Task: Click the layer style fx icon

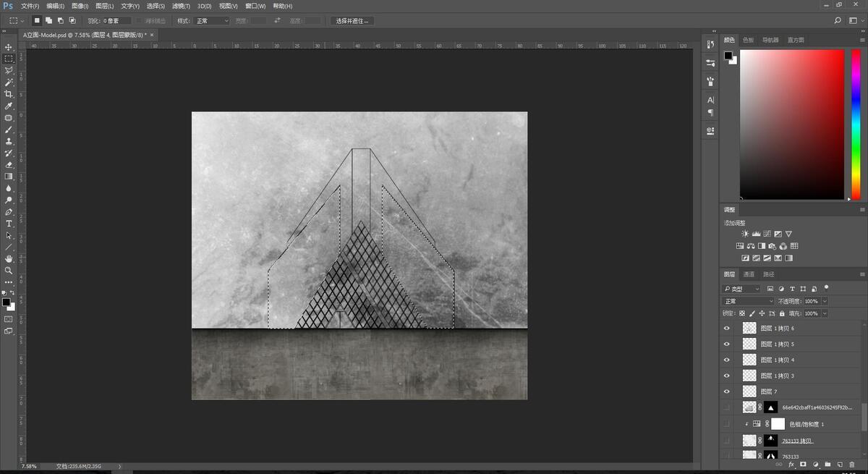Action: pyautogui.click(x=791, y=465)
